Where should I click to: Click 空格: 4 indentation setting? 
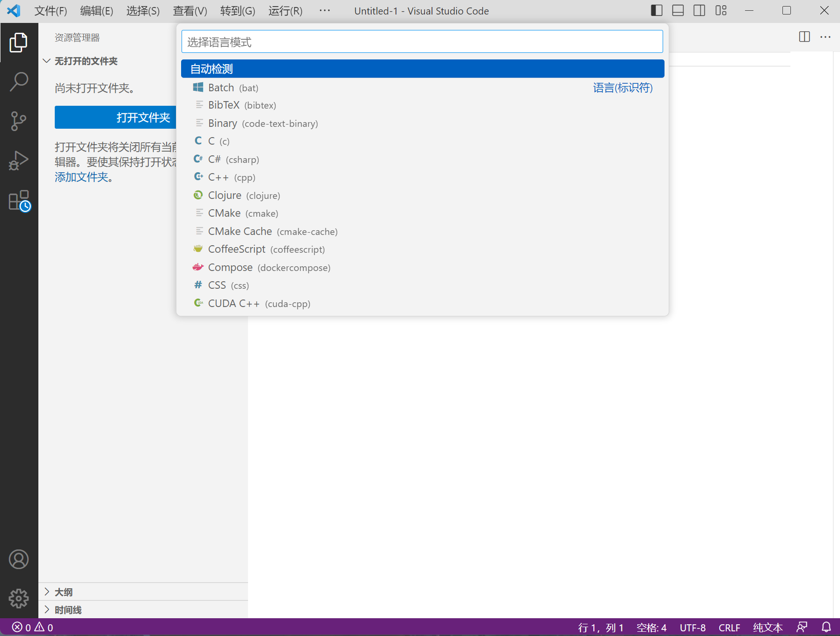coord(651,627)
